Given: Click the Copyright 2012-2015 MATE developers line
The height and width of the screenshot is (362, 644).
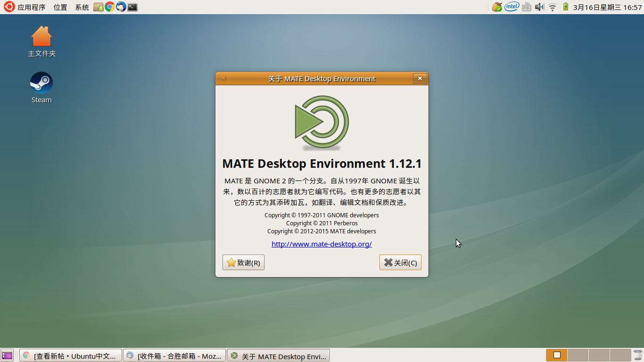Looking at the screenshot, I should pyautogui.click(x=322, y=231).
